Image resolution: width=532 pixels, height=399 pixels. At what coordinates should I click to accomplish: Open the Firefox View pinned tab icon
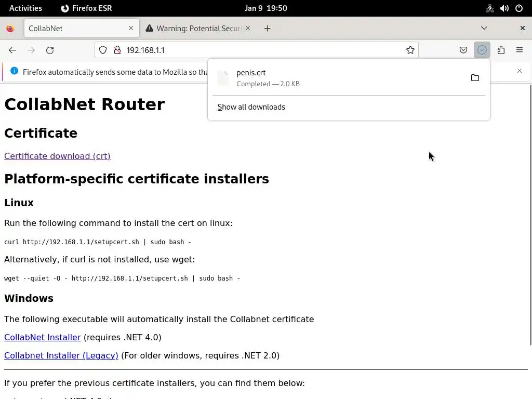tap(10, 29)
